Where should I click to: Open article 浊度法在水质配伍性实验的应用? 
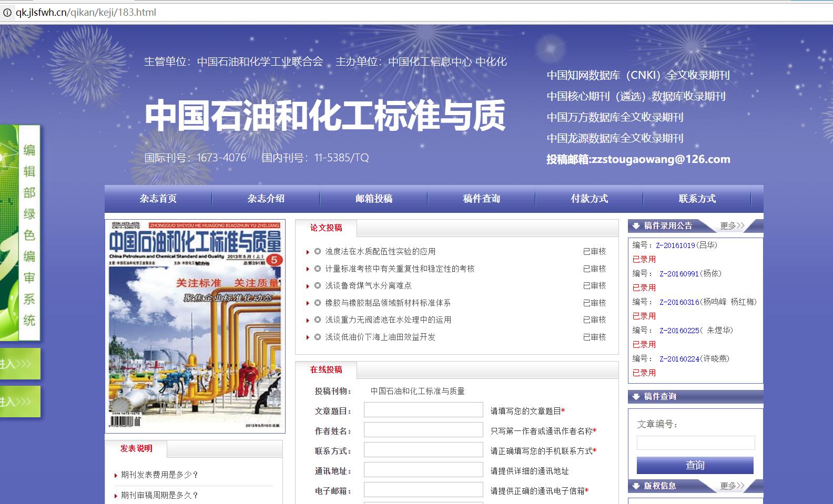tap(380, 252)
